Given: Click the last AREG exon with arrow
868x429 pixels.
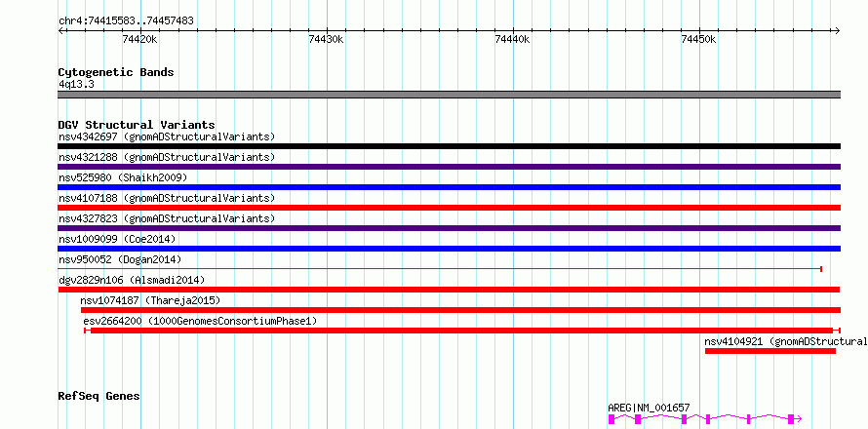Looking at the screenshot, I should point(796,419).
